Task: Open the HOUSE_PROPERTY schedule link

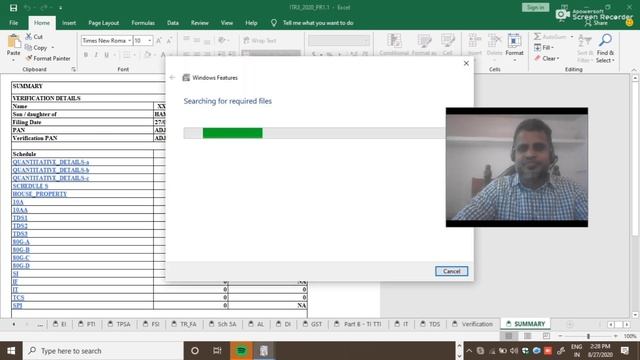Action: click(40, 194)
